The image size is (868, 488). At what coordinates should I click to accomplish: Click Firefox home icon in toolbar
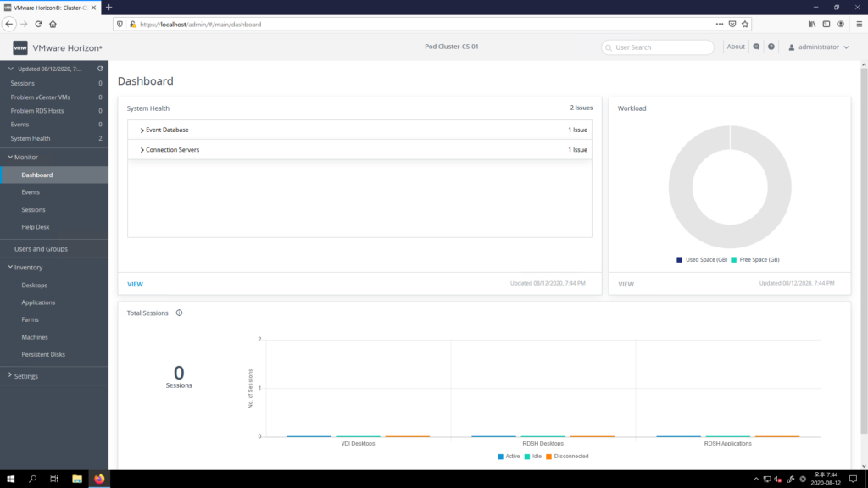point(53,25)
